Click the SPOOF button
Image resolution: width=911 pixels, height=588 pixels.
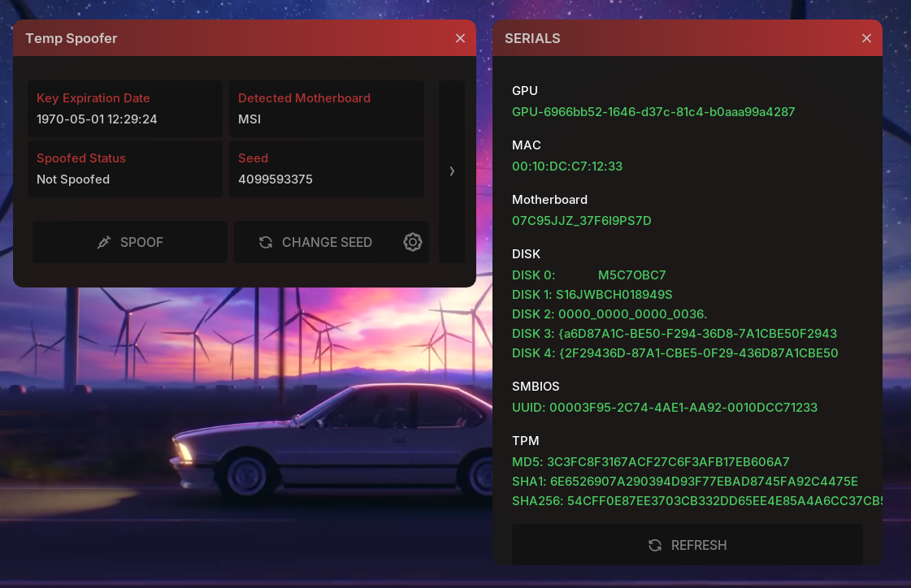click(129, 242)
